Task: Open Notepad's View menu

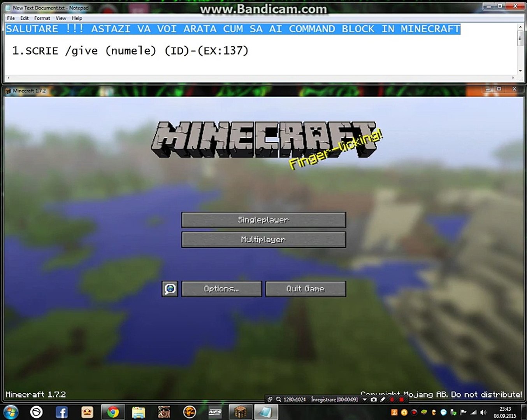Action: click(x=61, y=18)
